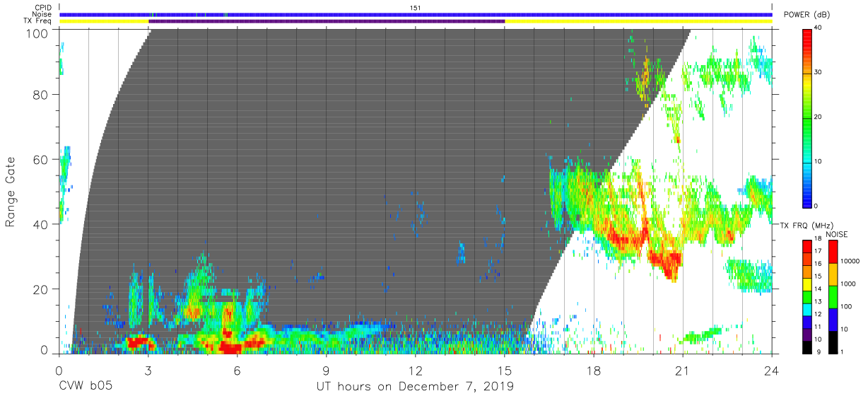The image size is (868, 401).
Task: Click the 80 tick on the Range Gate axis
Action: (x=40, y=96)
